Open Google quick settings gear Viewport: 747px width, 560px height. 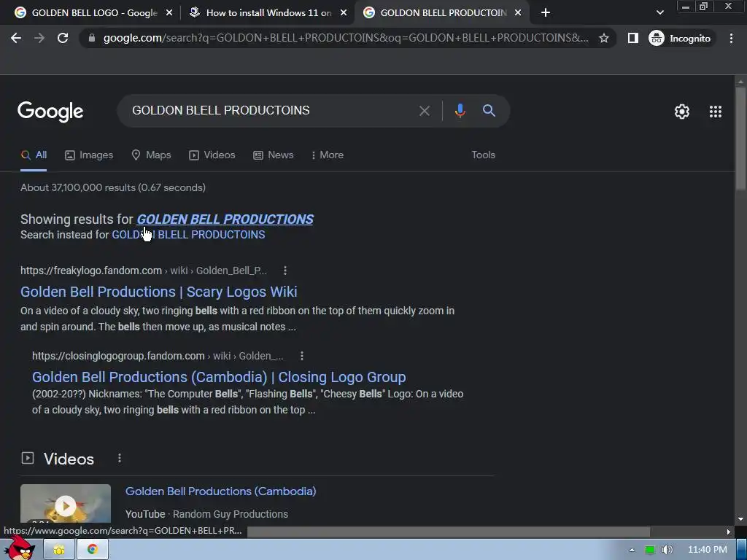click(682, 112)
